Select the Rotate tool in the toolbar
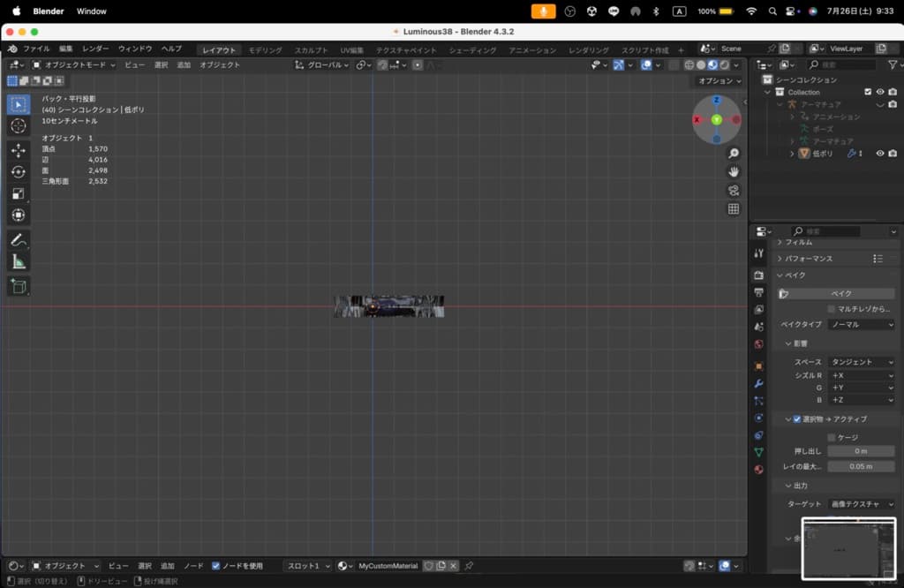The width and height of the screenshot is (904, 588). [19, 171]
